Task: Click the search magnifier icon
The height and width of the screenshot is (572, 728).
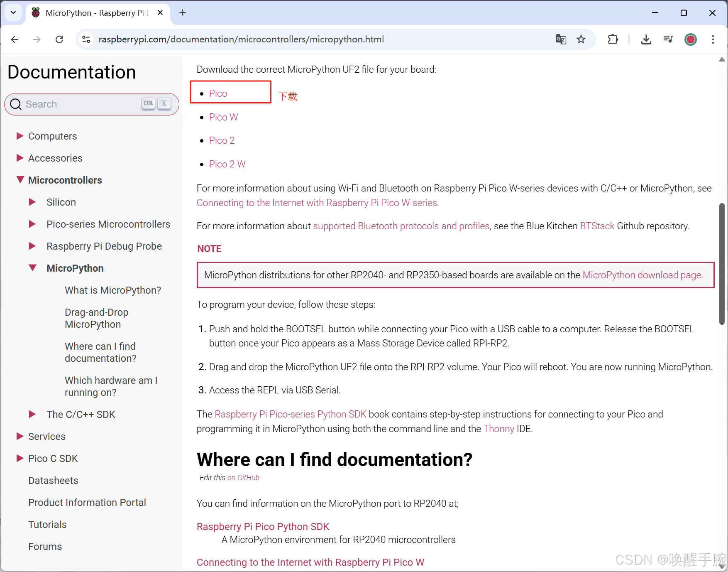Action: point(16,104)
